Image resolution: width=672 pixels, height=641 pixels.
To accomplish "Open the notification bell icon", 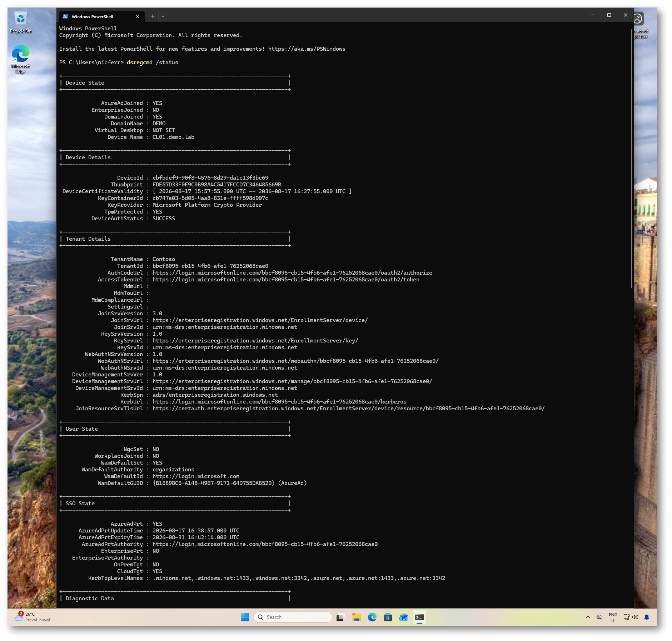I will (647, 617).
